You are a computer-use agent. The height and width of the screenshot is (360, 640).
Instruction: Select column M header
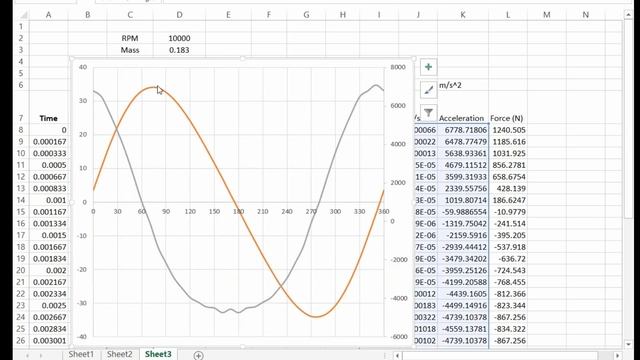[x=547, y=15]
